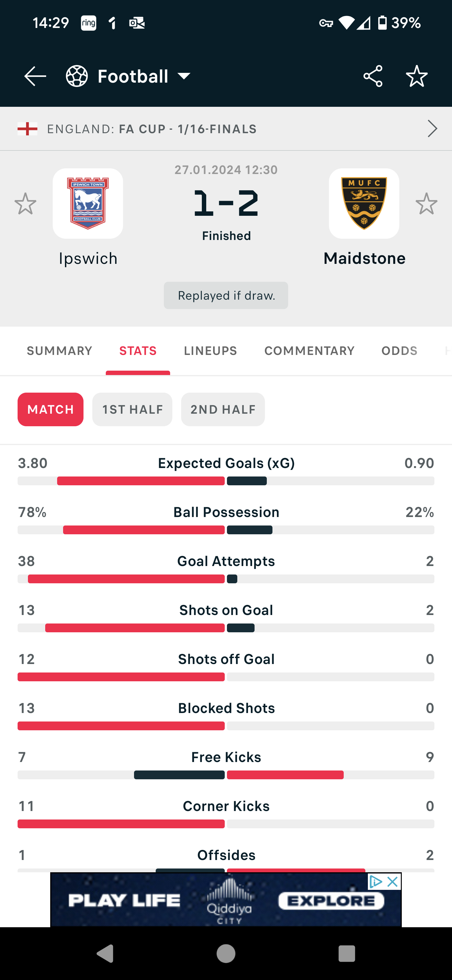Open the Maidstone MUFC club crest
Viewport: 452px width, 980px height.
(x=364, y=204)
